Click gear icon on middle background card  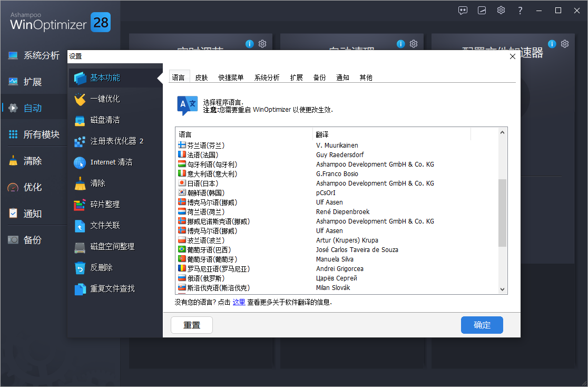tap(414, 44)
